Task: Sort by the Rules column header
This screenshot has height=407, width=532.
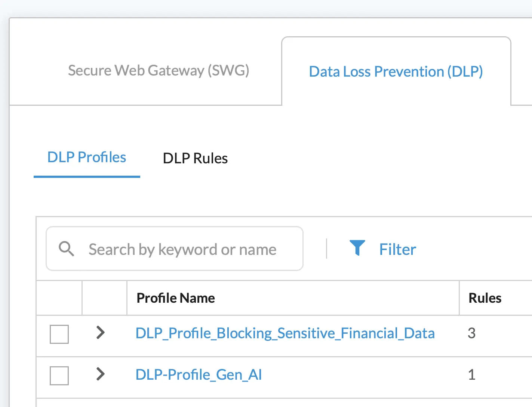Action: pos(485,298)
